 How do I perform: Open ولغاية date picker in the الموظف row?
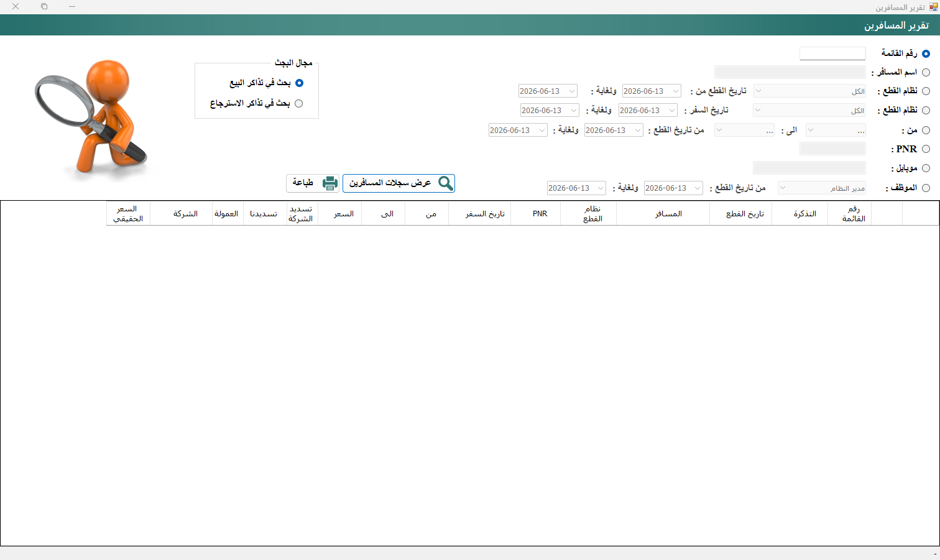[x=576, y=188]
